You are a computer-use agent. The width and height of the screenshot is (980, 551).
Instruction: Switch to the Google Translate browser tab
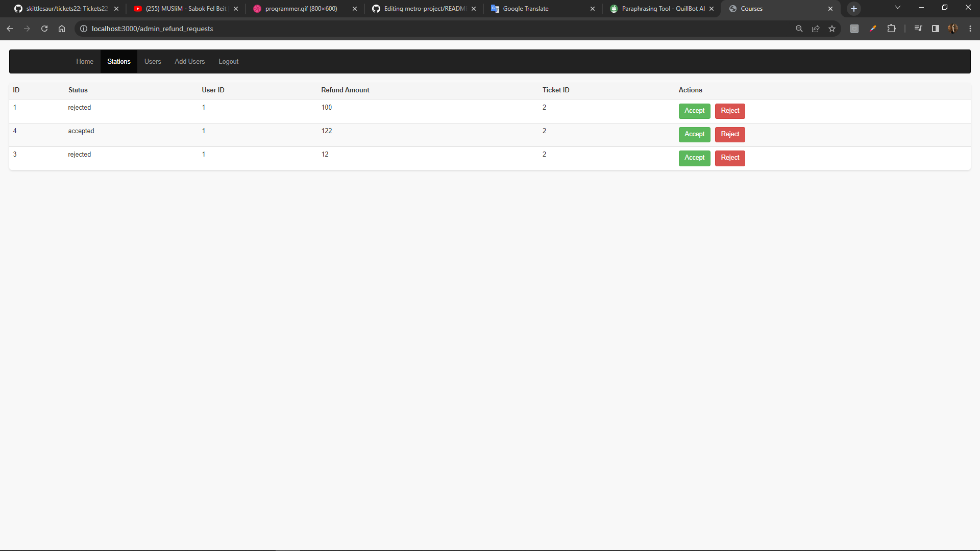[x=526, y=9]
